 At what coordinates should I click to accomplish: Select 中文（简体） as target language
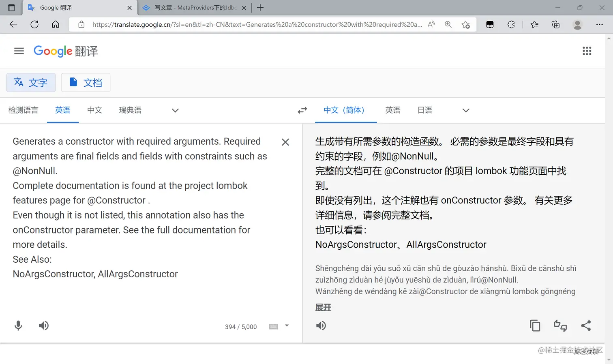click(346, 110)
